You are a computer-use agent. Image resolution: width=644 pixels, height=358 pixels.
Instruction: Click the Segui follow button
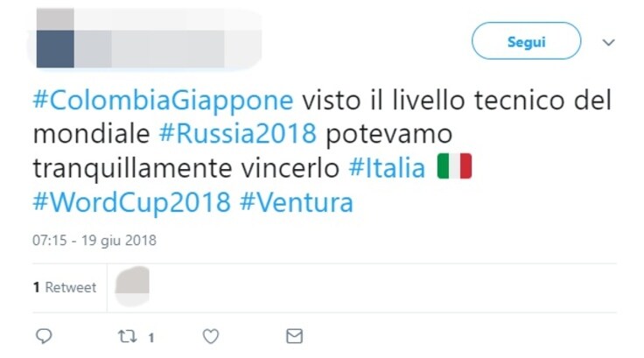(x=526, y=40)
